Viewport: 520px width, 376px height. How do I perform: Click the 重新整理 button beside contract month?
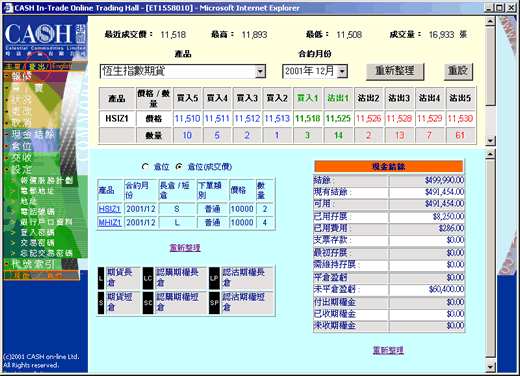(395, 71)
